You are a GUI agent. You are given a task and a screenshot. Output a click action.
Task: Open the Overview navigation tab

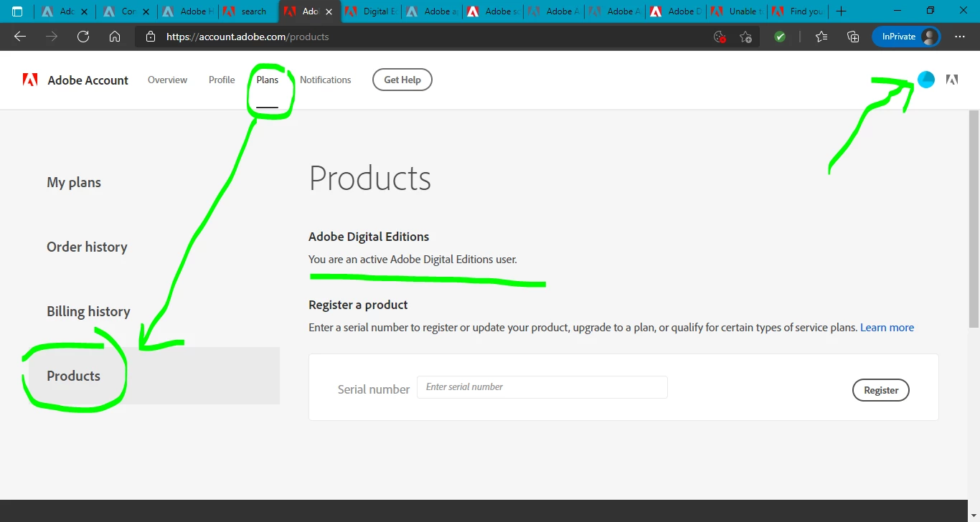[167, 80]
